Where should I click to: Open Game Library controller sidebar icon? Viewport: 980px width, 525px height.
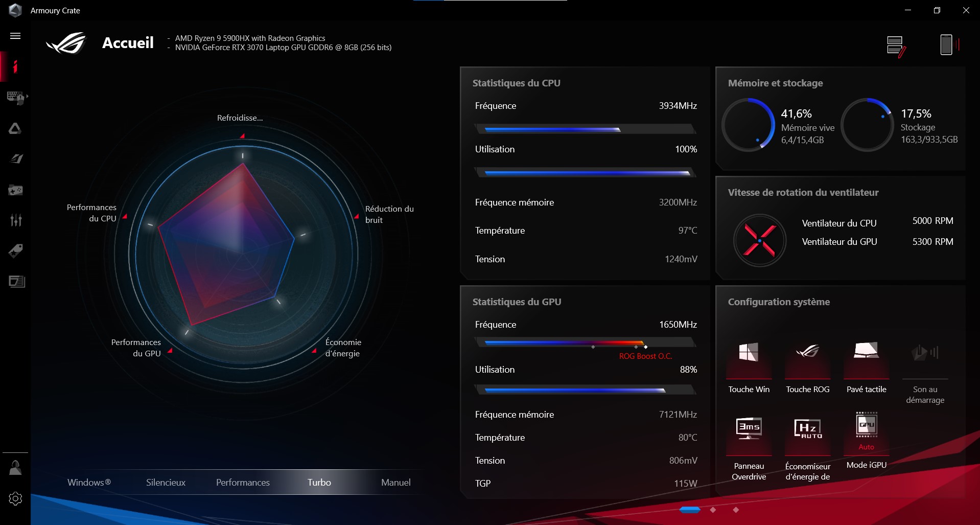(15, 190)
